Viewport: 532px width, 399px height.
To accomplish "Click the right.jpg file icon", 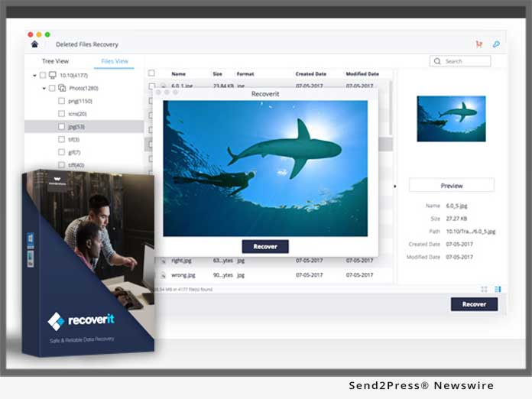I will tap(161, 261).
